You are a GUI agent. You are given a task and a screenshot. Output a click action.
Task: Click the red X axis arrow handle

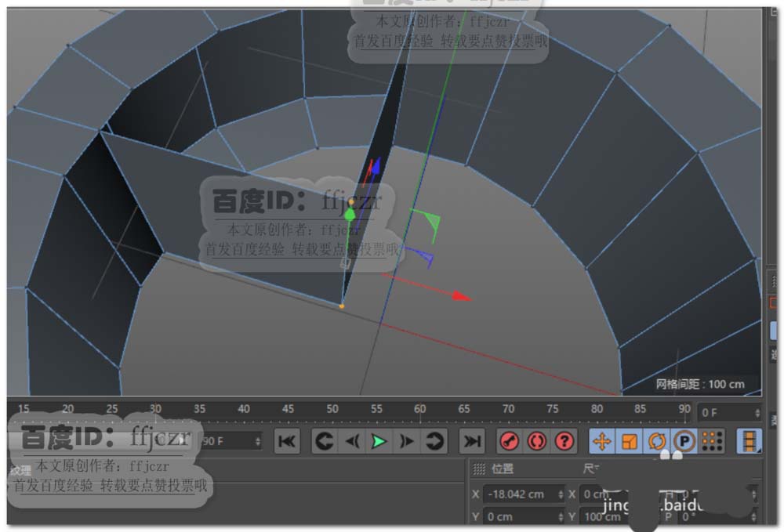pyautogui.click(x=462, y=296)
